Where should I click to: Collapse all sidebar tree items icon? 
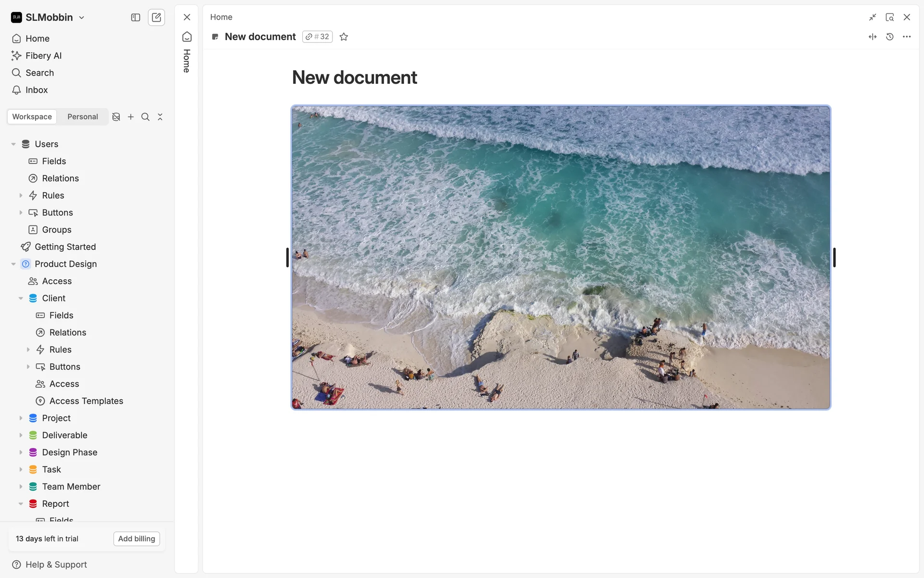point(160,117)
